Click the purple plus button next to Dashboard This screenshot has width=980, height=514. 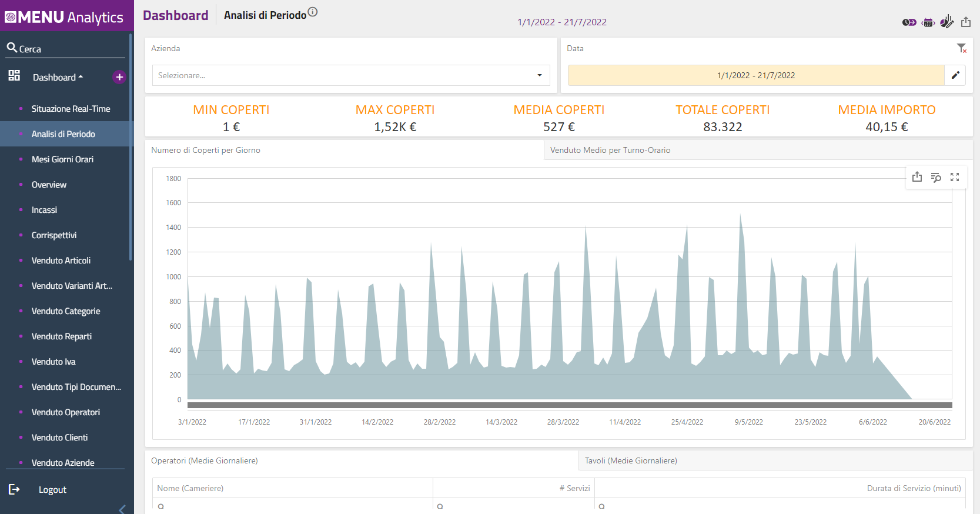point(119,77)
